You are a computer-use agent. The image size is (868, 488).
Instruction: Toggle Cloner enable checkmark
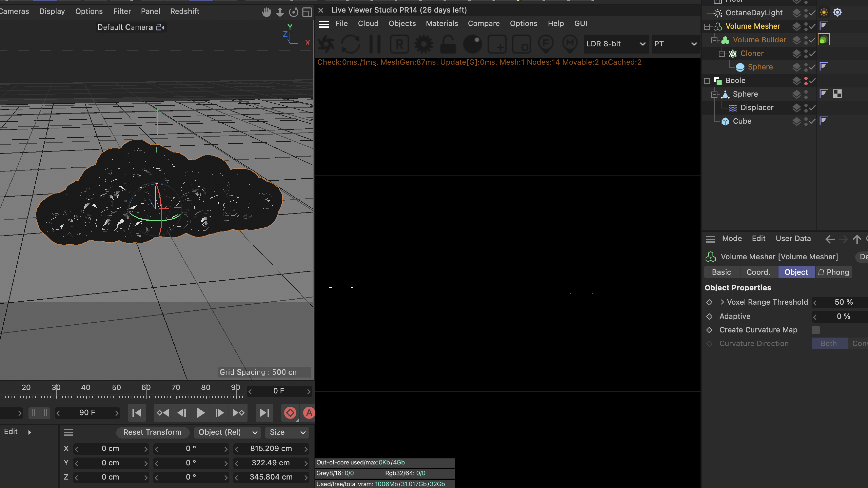[x=812, y=54]
